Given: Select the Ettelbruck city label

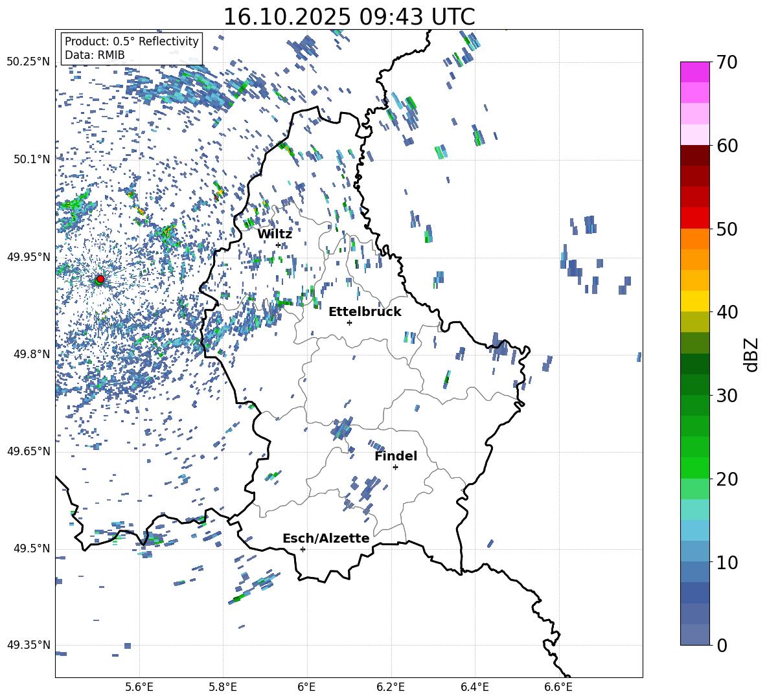Looking at the screenshot, I should [x=365, y=311].
